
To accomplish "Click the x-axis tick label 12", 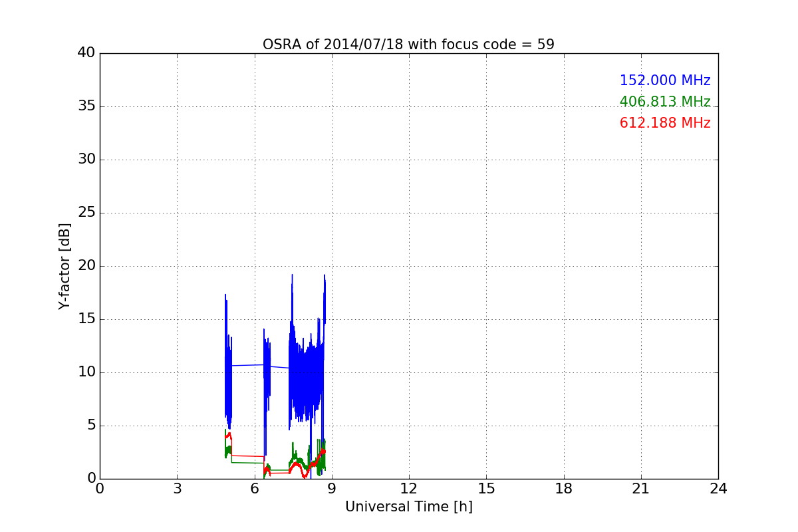I will coord(409,489).
